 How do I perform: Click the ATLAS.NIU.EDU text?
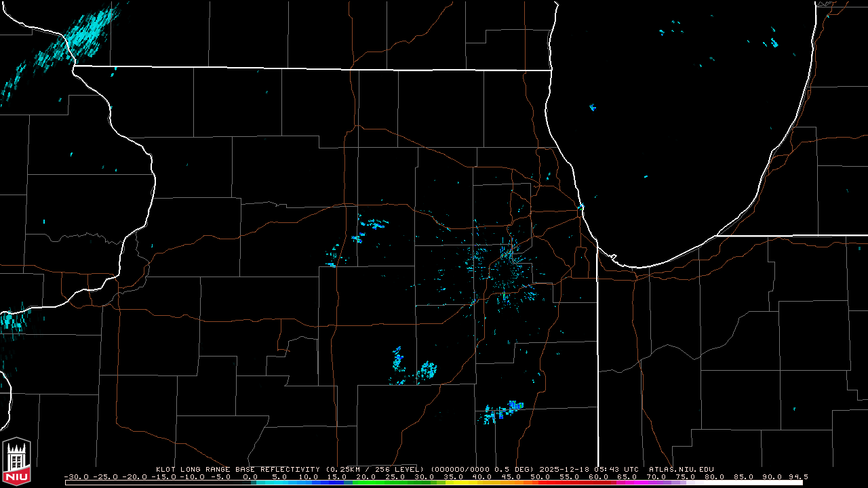click(681, 469)
